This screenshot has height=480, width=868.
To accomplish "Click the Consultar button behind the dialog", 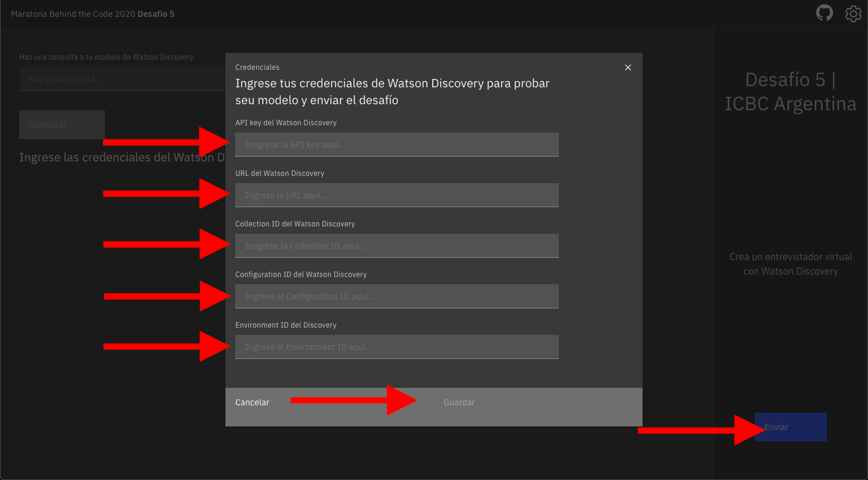I will [62, 125].
